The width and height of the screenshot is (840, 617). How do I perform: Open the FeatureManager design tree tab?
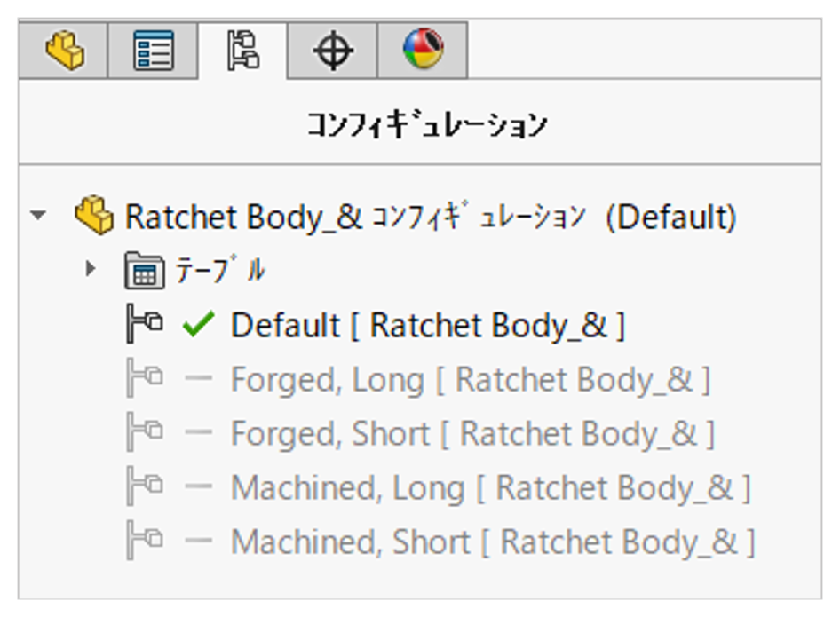pyautogui.click(x=64, y=51)
